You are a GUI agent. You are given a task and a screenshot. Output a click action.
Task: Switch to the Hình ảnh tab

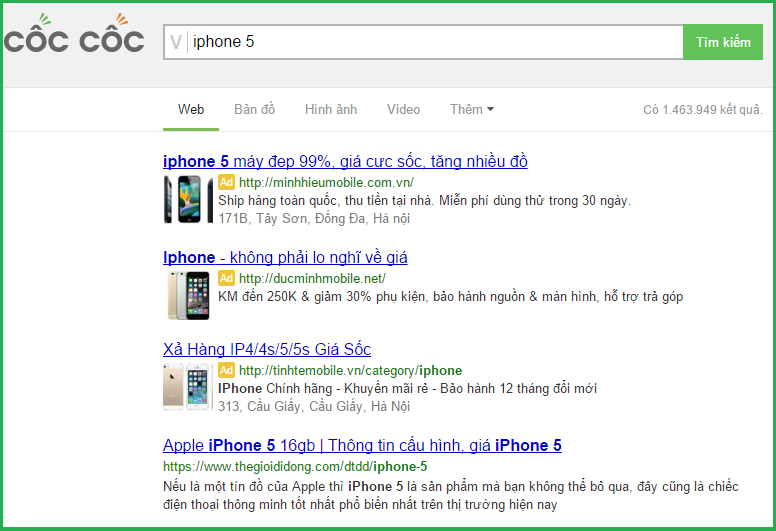tap(331, 109)
